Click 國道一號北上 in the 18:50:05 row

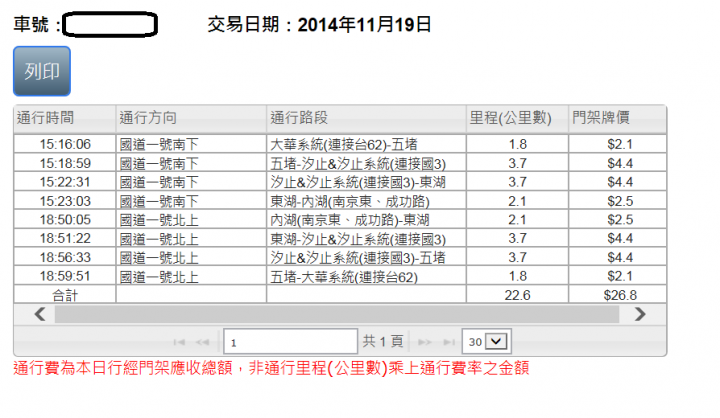(191, 220)
